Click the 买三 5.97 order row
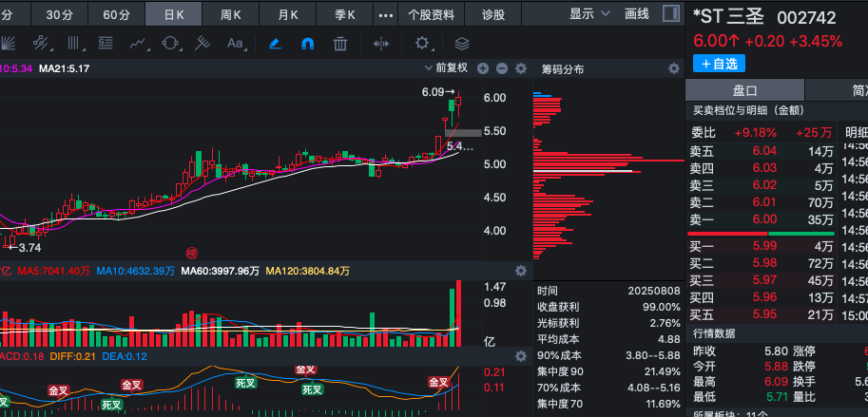The width and height of the screenshot is (868, 417). (x=762, y=280)
